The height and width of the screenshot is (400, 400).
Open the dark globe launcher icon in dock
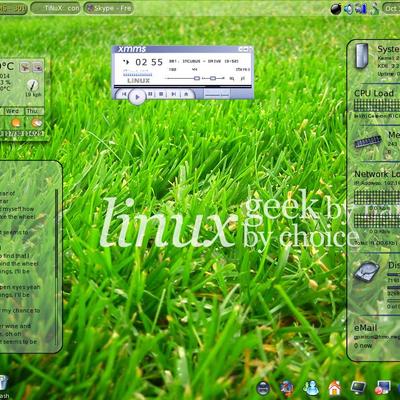(x=263, y=388)
